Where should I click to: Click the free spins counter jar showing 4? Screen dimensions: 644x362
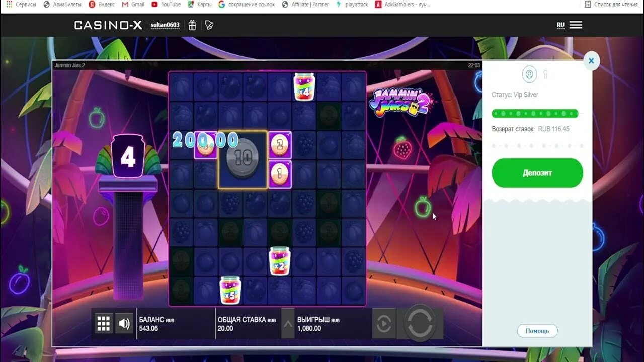[128, 157]
